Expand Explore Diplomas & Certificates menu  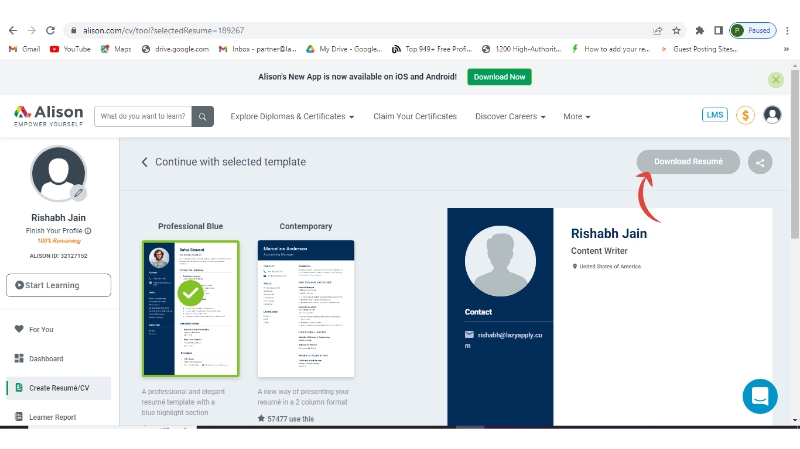point(292,116)
